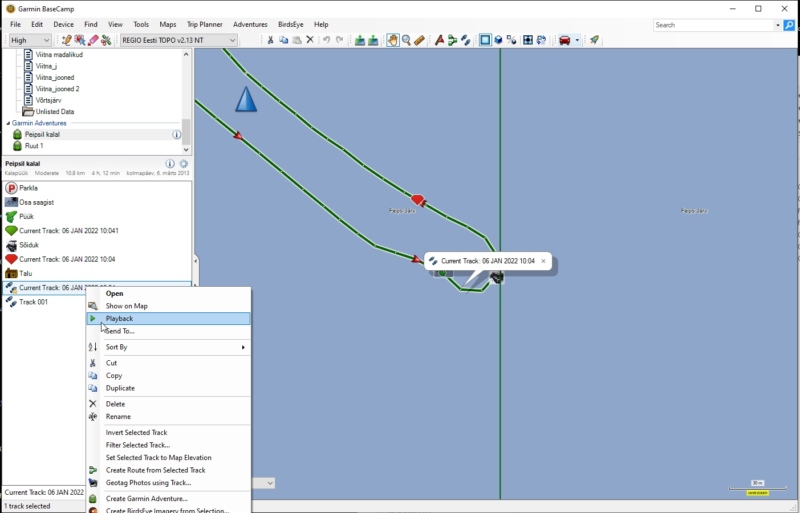Choose Open from context menu
The image size is (800, 513).
point(168,294)
